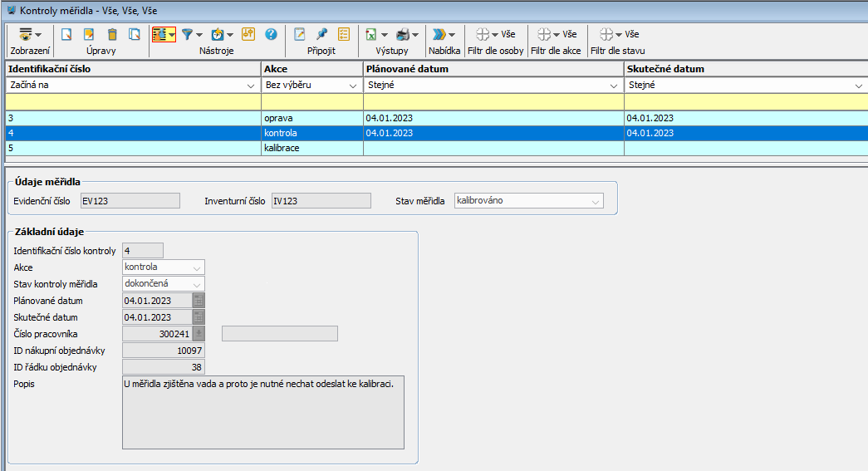
Task: Click the Excel export icon in Výstupy
Action: pyautogui.click(x=371, y=35)
